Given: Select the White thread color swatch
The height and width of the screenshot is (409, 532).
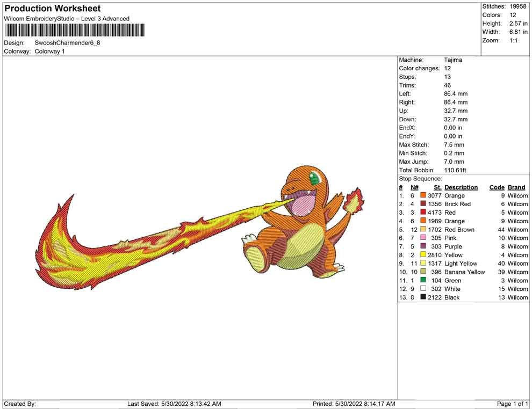Looking at the screenshot, I should 423,289.
